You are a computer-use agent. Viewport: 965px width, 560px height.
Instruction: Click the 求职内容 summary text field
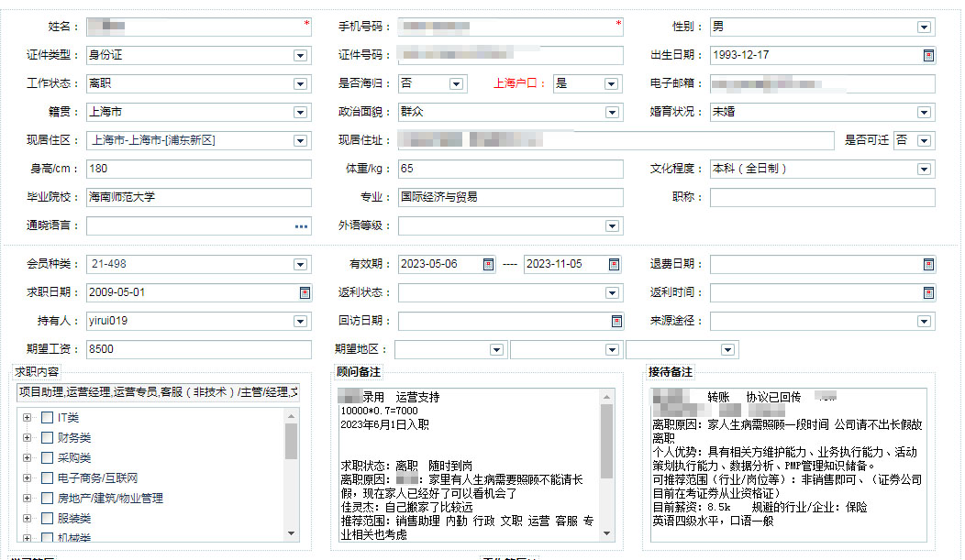coord(158,392)
